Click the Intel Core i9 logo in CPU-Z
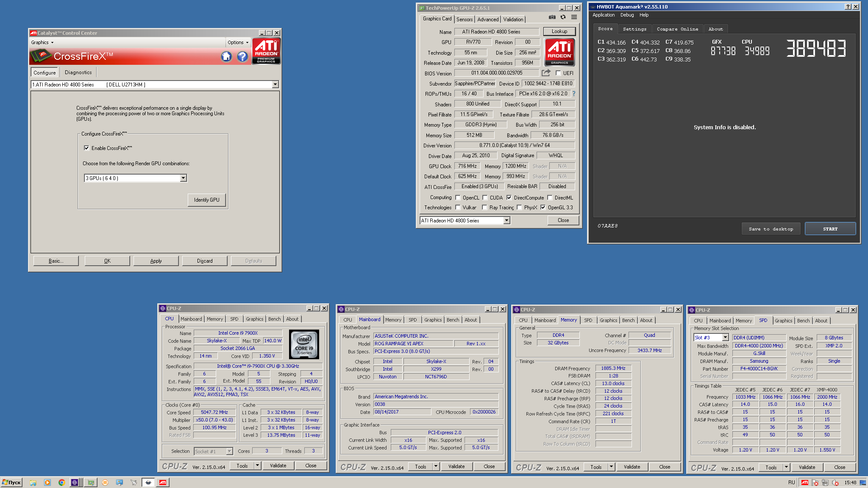The height and width of the screenshot is (488, 868). click(304, 344)
